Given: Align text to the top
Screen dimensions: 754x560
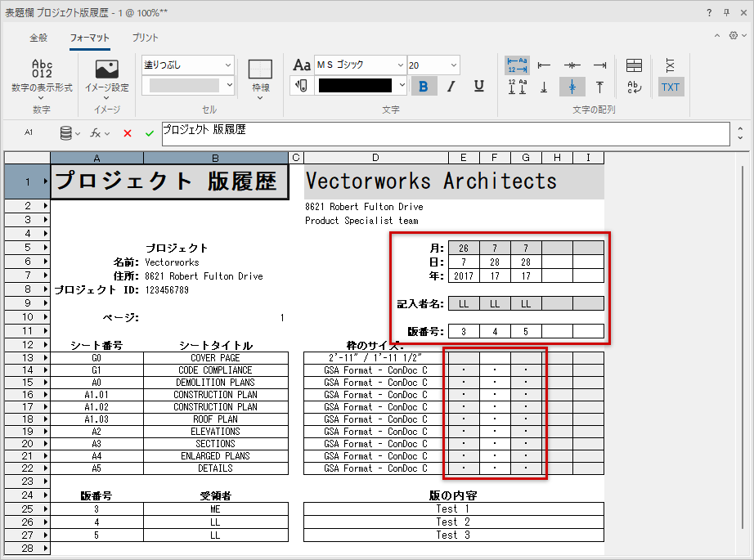Looking at the screenshot, I should (599, 87).
